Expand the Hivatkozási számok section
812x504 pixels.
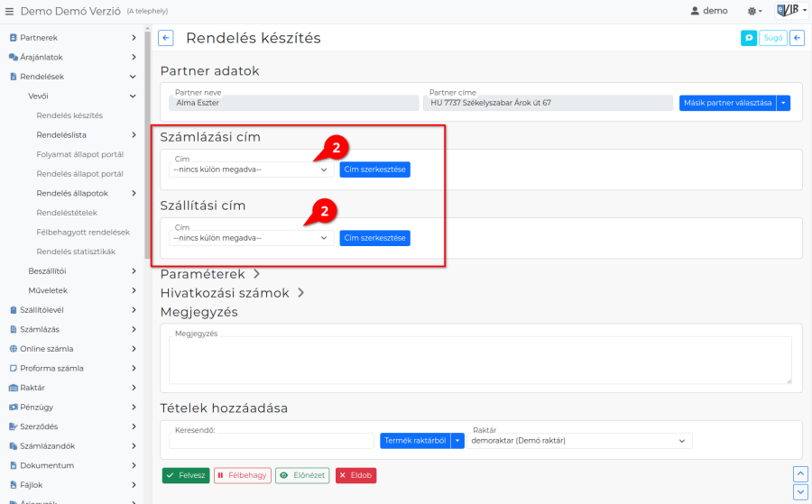[233, 293]
